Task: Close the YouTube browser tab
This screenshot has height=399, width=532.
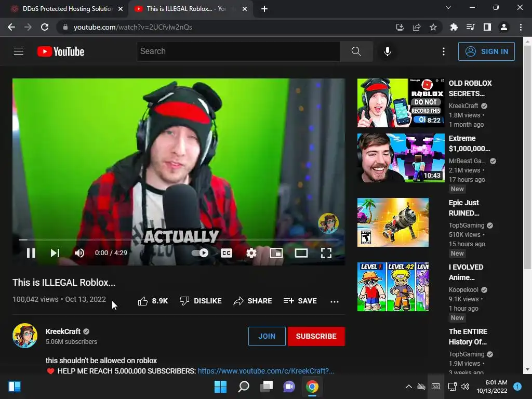Action: click(245, 9)
